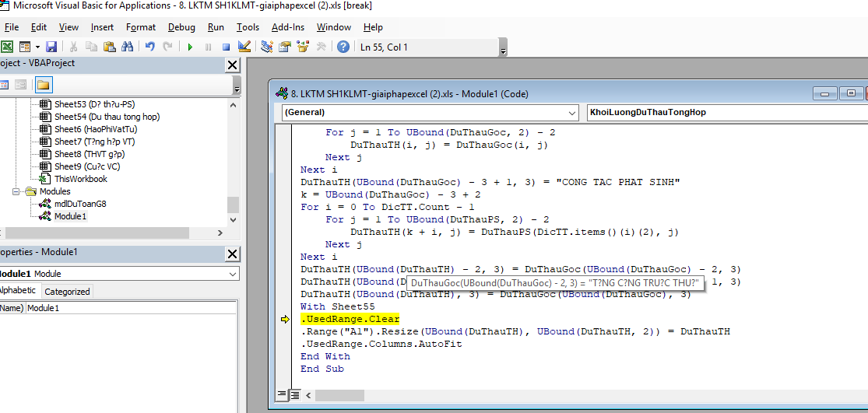This screenshot has width=868, height=413.
Task: Open the Object Browser toolbar icon
Action: pyautogui.click(x=302, y=47)
